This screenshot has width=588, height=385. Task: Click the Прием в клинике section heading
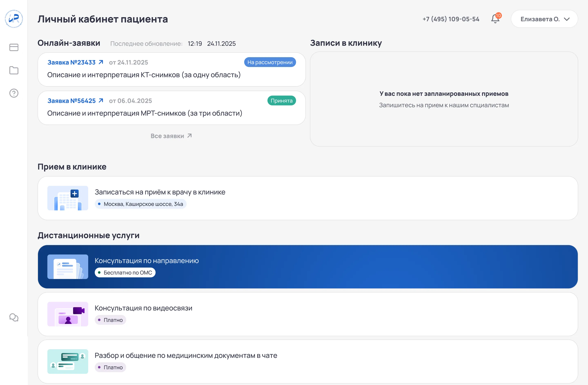click(72, 167)
